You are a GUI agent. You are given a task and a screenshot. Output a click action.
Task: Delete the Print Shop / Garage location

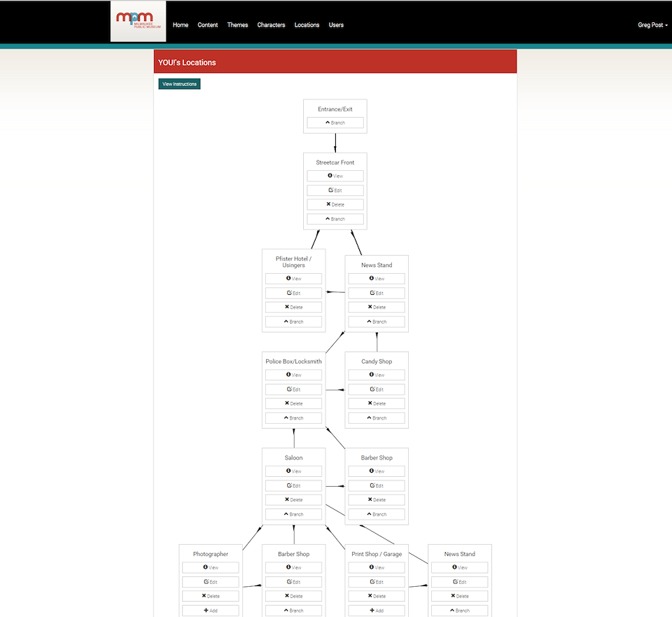coord(377,596)
